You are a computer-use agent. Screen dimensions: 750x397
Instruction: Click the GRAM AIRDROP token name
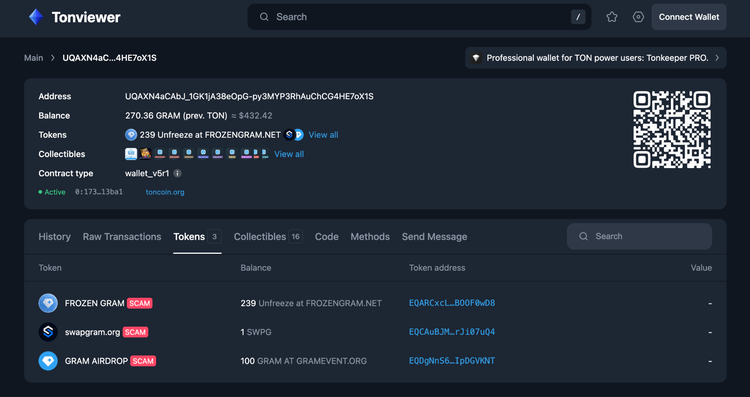pos(96,361)
